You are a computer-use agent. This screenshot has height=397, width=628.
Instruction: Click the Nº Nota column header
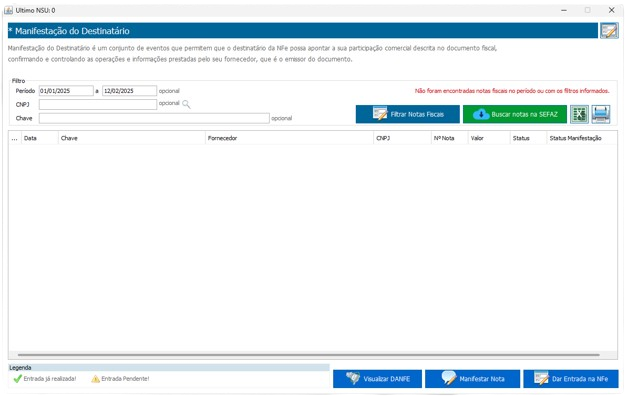coord(449,138)
